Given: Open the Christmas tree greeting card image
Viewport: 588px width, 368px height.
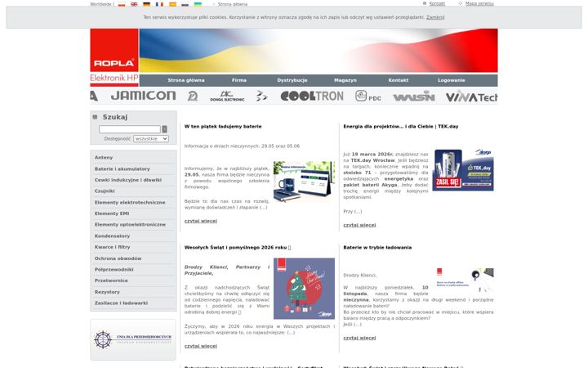Looking at the screenshot, I should (x=304, y=289).
